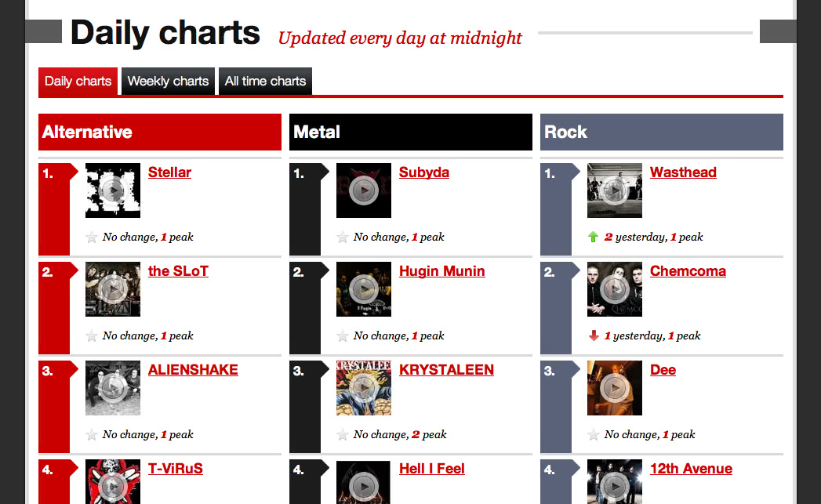Image resolution: width=821 pixels, height=504 pixels.
Task: Open the Rock category header
Action: tap(661, 132)
